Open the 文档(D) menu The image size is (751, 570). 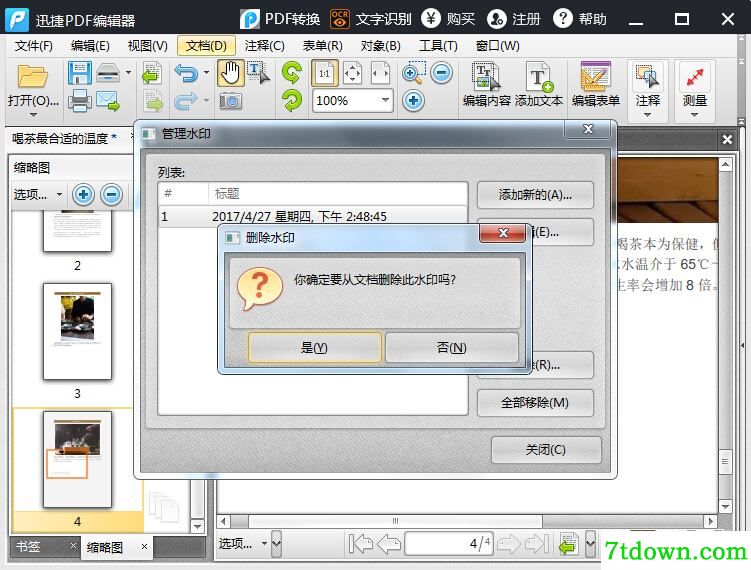tap(206, 46)
